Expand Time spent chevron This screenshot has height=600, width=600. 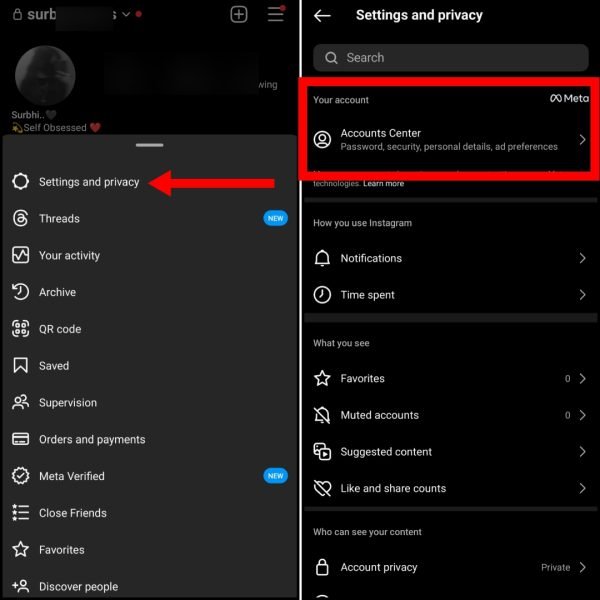point(582,295)
